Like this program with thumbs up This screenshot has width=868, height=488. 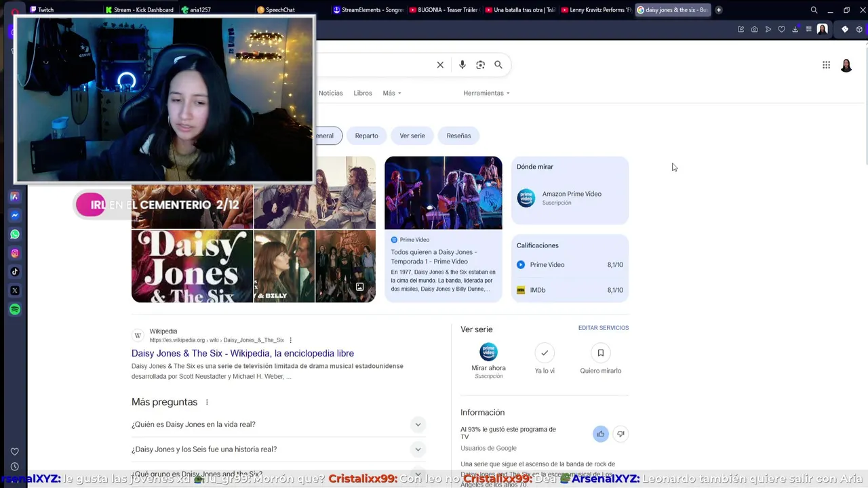pyautogui.click(x=600, y=434)
